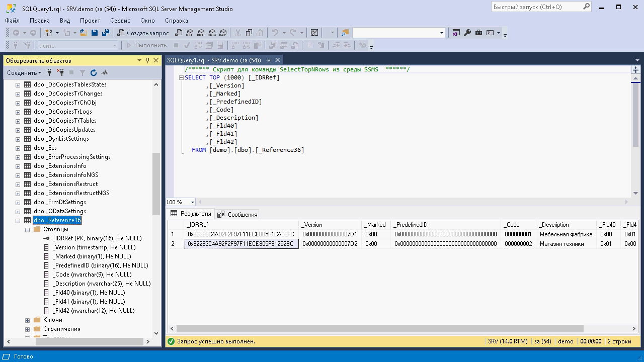The height and width of the screenshot is (362, 644).
Task: Click the _Code cell 000000002
Action: [518, 244]
